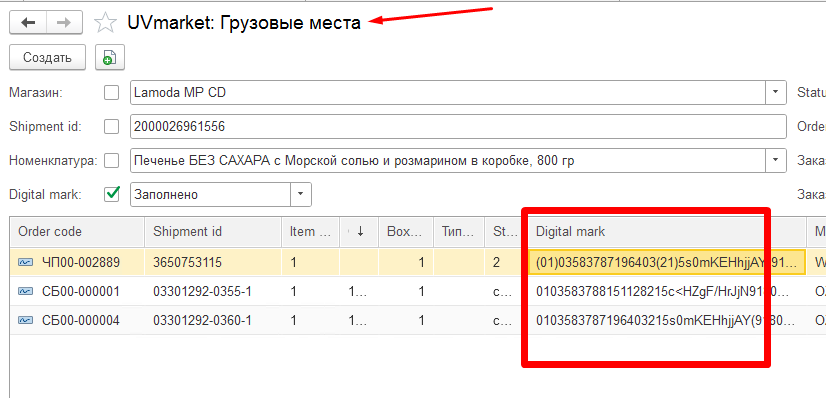This screenshot has height=398, width=826.
Task: Click the Lamoda MP CD store field
Action: pyautogui.click(x=448, y=93)
